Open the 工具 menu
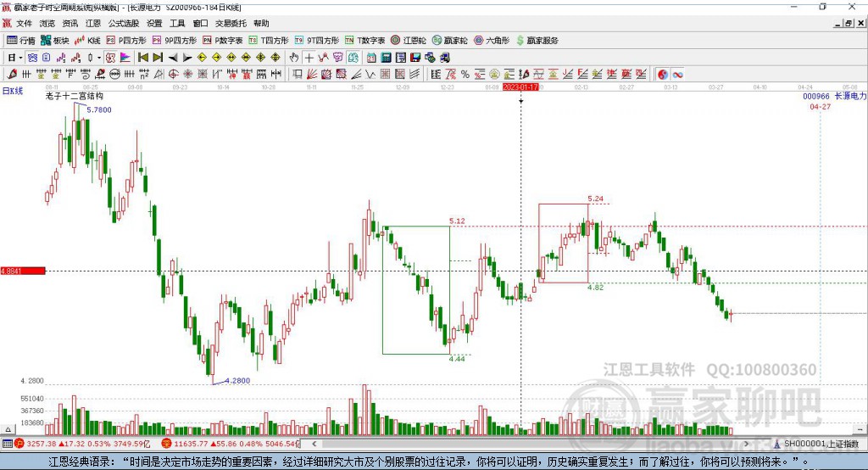 177,23
